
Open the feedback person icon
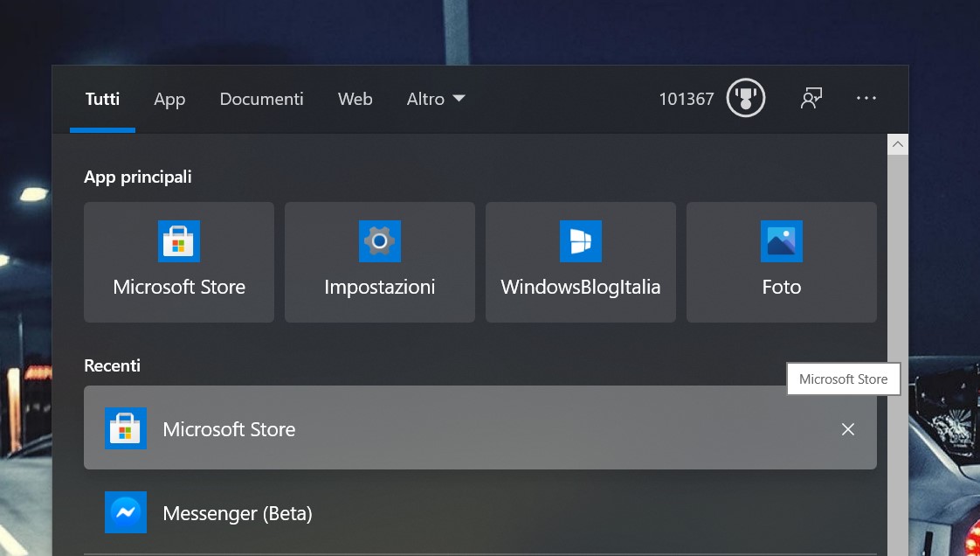pyautogui.click(x=811, y=98)
